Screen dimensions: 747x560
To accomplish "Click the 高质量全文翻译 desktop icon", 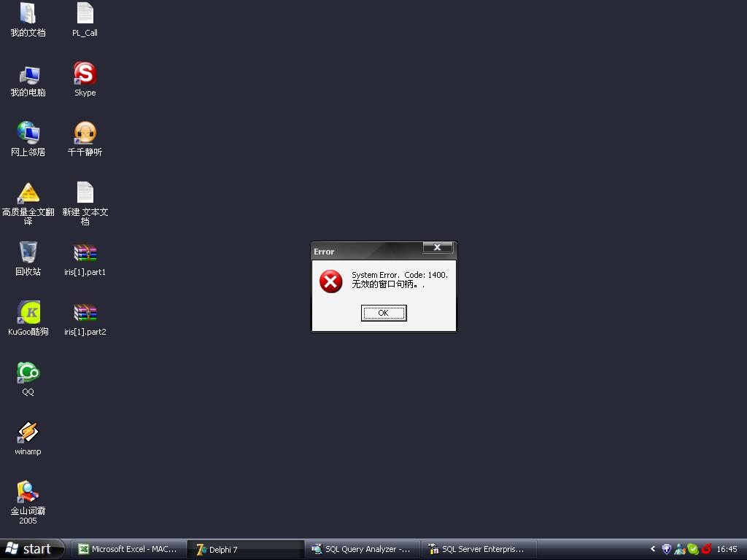I will tap(28, 194).
